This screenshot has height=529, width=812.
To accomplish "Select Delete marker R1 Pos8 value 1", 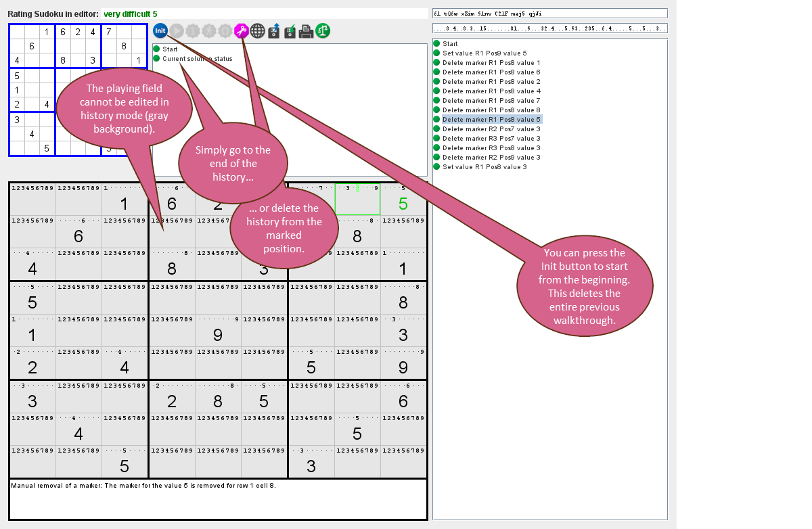I will pyautogui.click(x=491, y=63).
